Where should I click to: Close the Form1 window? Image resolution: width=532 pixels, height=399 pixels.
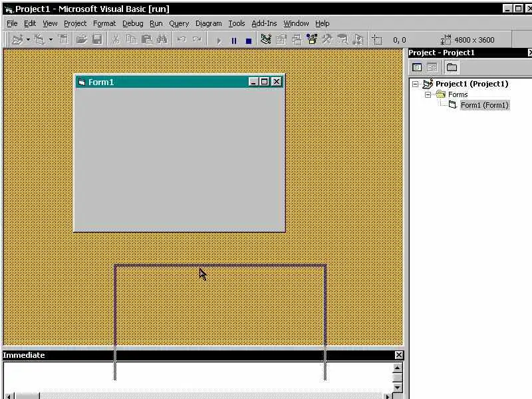[x=277, y=82]
